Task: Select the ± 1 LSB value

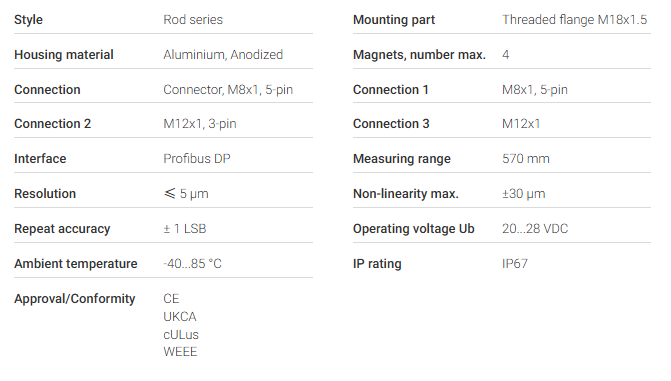Action: tap(185, 229)
